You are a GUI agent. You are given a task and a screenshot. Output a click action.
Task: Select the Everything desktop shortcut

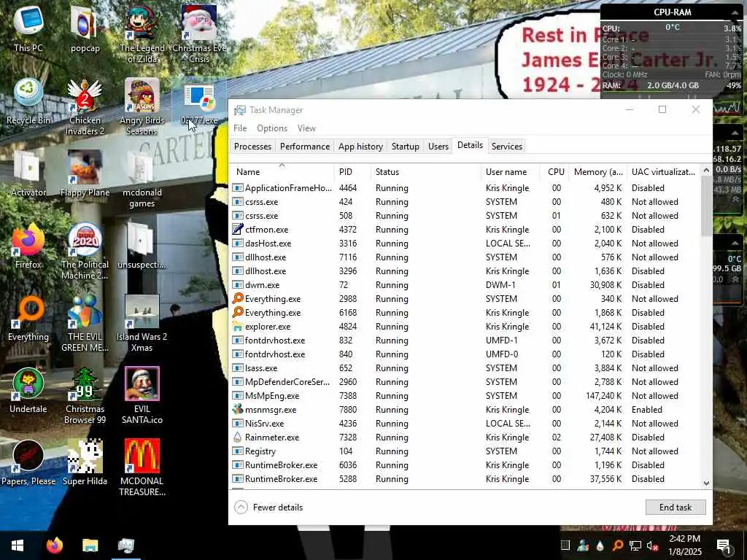pyautogui.click(x=28, y=318)
